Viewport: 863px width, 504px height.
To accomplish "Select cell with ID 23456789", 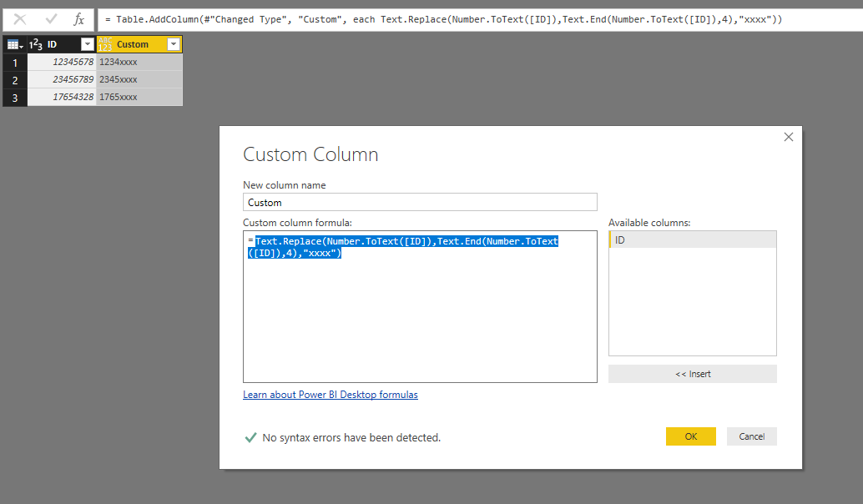I will (62, 80).
